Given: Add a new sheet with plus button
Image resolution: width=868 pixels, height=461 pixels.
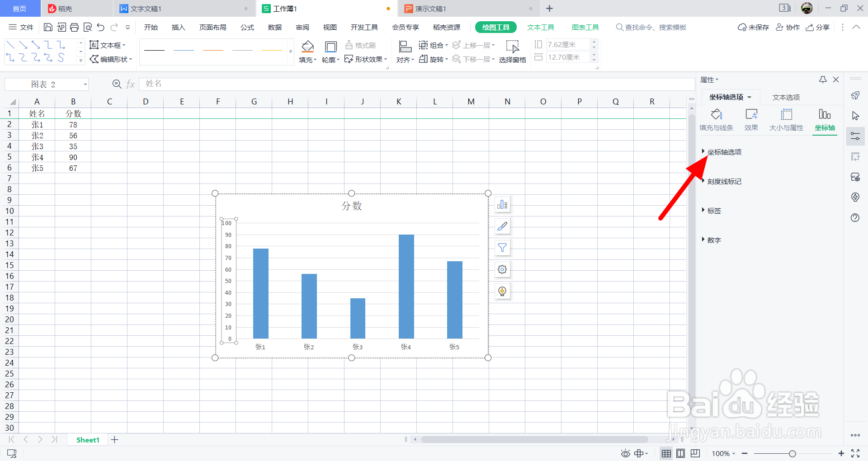Looking at the screenshot, I should click(115, 440).
